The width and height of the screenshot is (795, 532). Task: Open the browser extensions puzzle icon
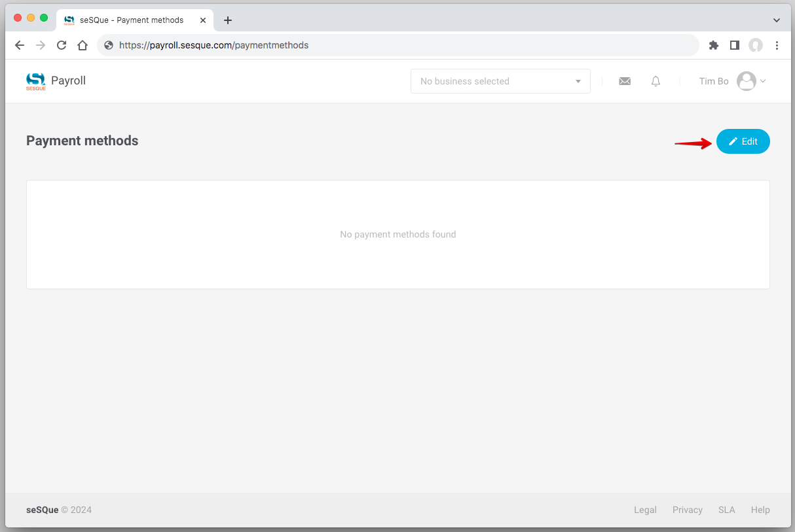pos(714,45)
